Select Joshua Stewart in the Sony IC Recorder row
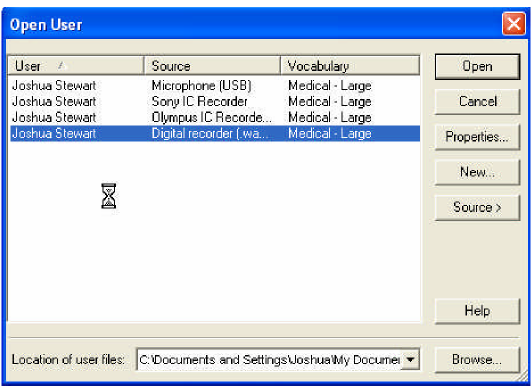532x388 pixels. pos(54,101)
